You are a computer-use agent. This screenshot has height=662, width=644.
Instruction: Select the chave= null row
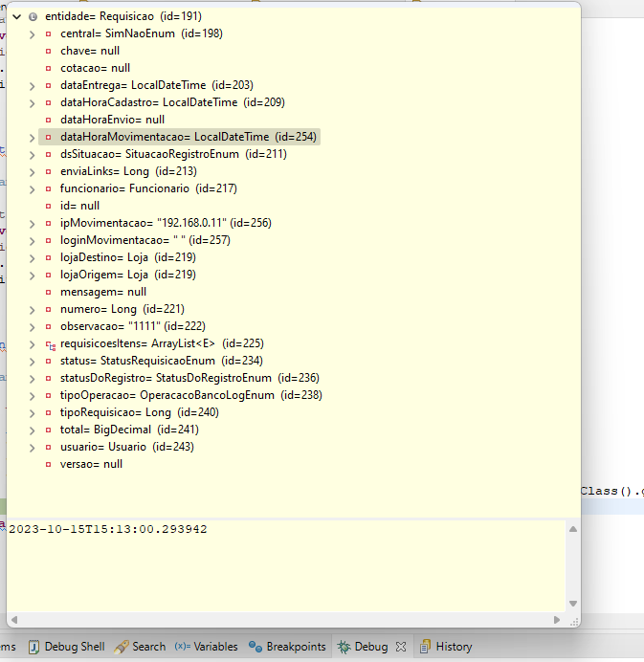coord(90,51)
